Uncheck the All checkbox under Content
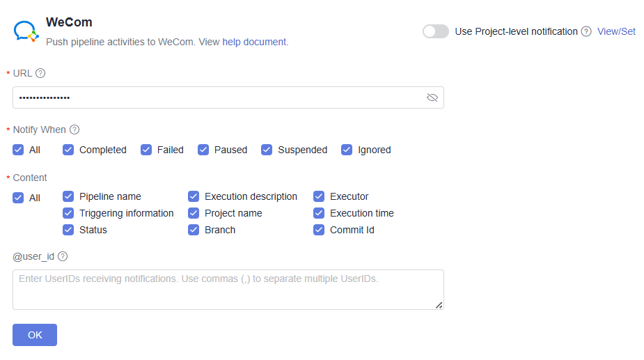 click(18, 198)
